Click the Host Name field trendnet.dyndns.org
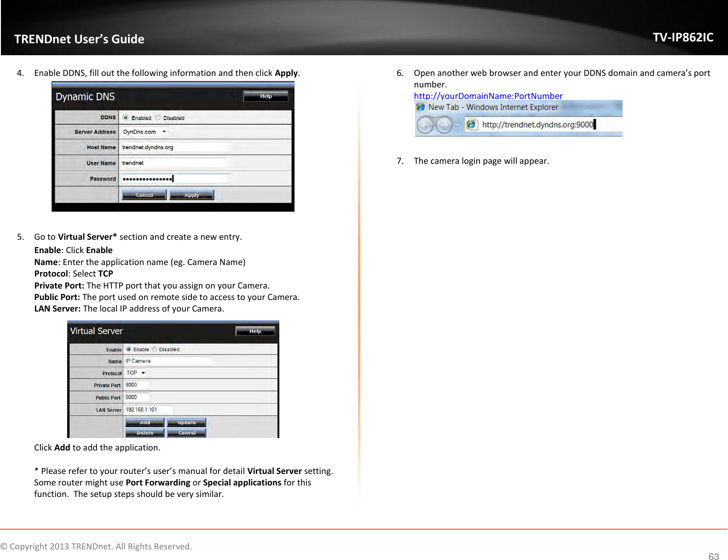Image resolution: width=728 pixels, height=560 pixels. 175,147
